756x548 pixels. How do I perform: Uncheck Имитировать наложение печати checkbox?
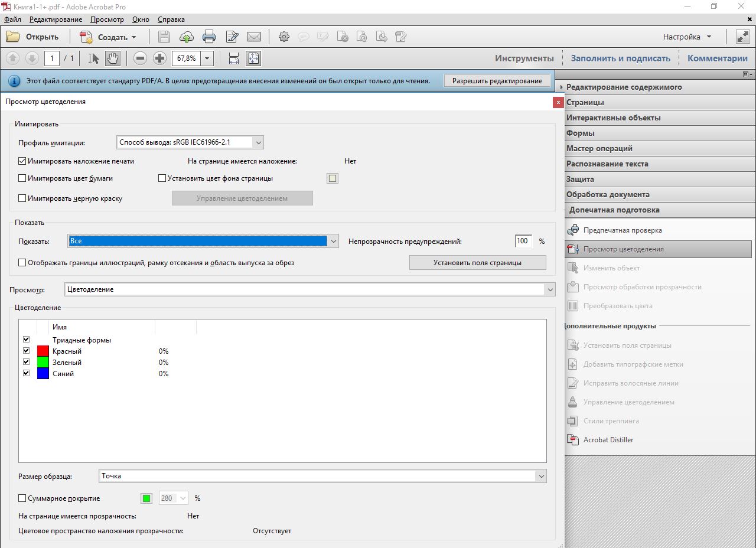(22, 161)
